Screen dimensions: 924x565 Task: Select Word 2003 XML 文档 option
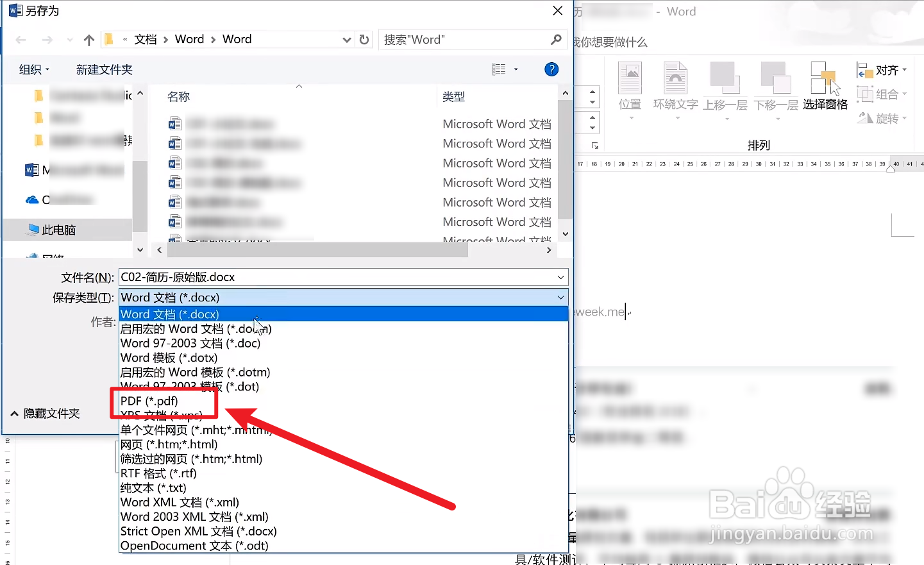[194, 516]
